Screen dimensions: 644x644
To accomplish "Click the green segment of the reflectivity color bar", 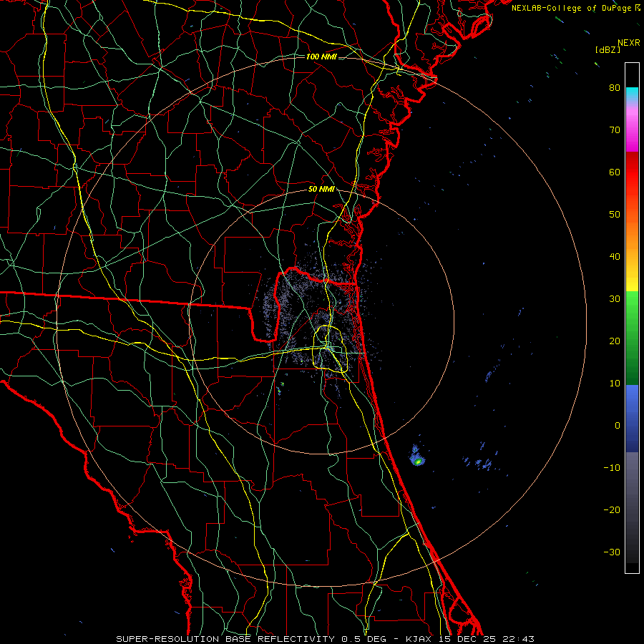I will click(x=632, y=338).
